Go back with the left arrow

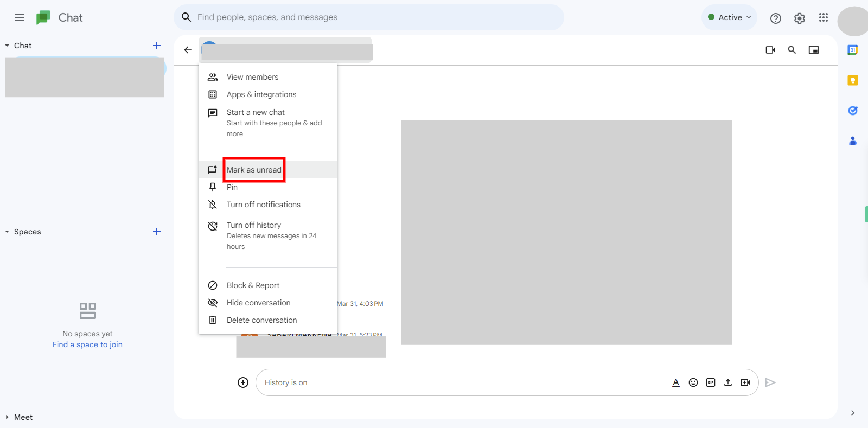(188, 50)
